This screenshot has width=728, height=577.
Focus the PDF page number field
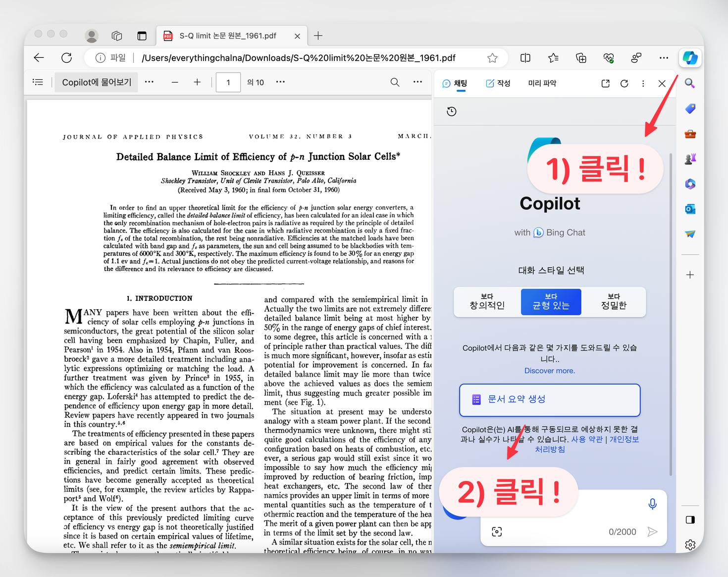[x=228, y=82]
